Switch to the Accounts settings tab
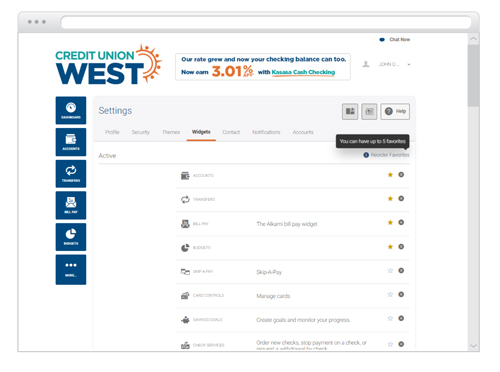 pos(303,132)
